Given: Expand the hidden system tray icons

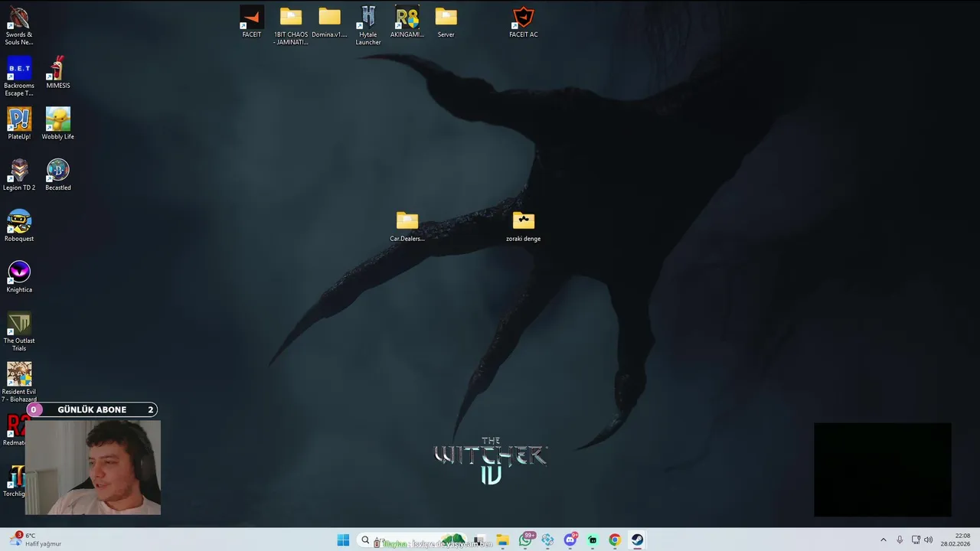Looking at the screenshot, I should (x=883, y=540).
